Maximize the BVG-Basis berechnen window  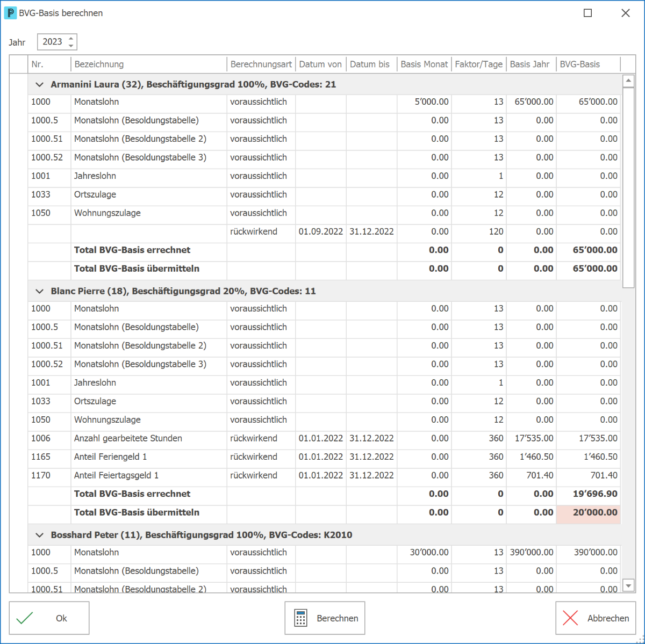(588, 13)
